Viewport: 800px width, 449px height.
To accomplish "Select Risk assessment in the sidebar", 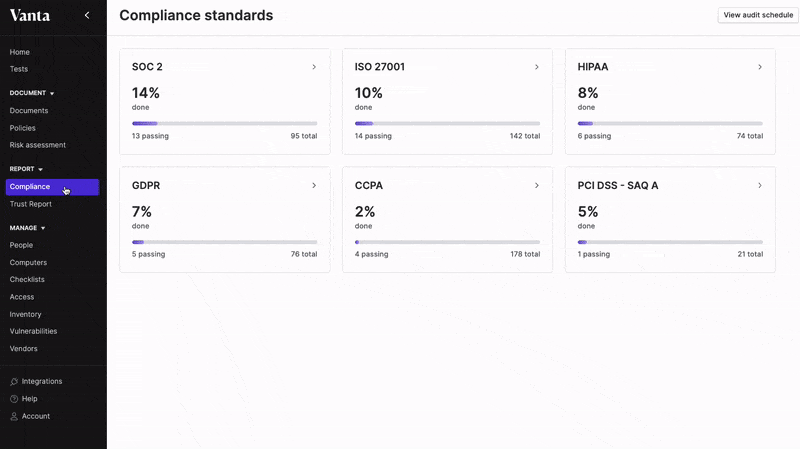I will point(38,145).
